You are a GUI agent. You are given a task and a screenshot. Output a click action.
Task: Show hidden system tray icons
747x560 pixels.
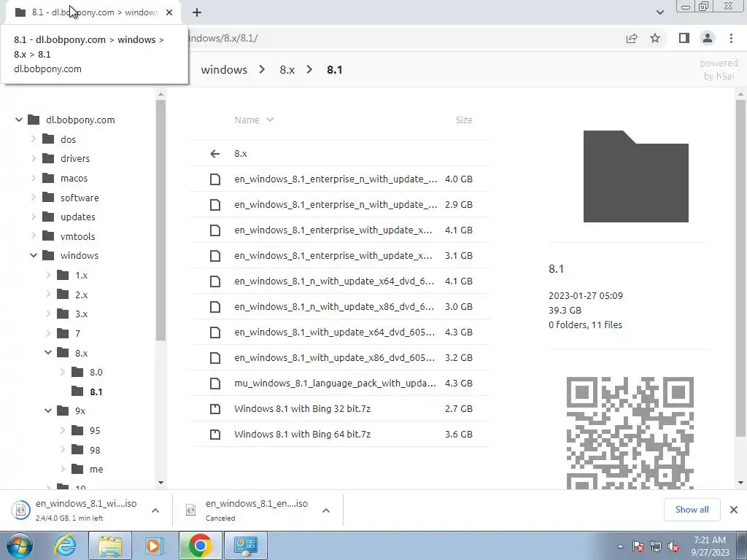click(x=620, y=546)
